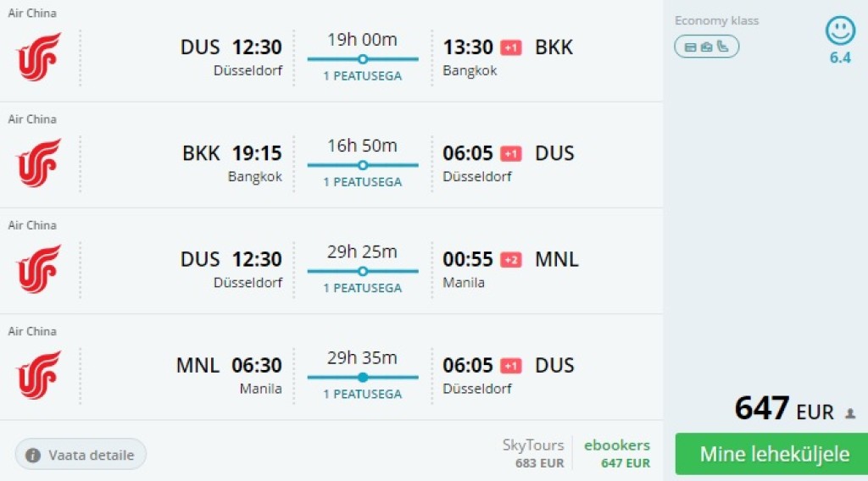Select the ebookers 647 EUR offer

click(x=617, y=454)
